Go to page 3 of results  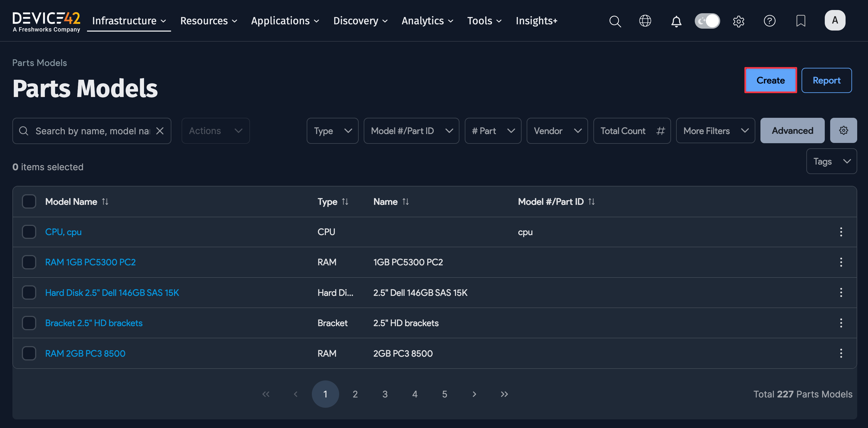(x=385, y=394)
